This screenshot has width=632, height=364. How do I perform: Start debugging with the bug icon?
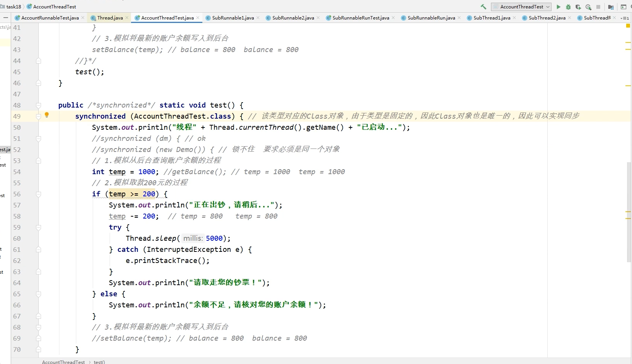point(568,7)
